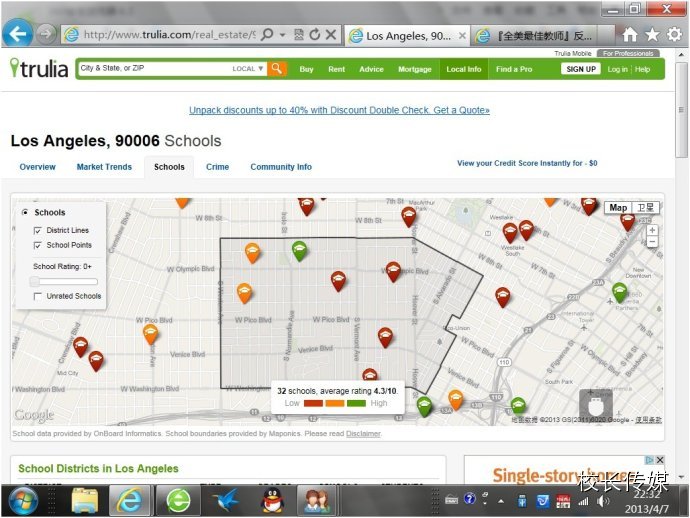Viewport: 690px width, 518px height.
Task: Go to the Overview tab
Action: 37,167
